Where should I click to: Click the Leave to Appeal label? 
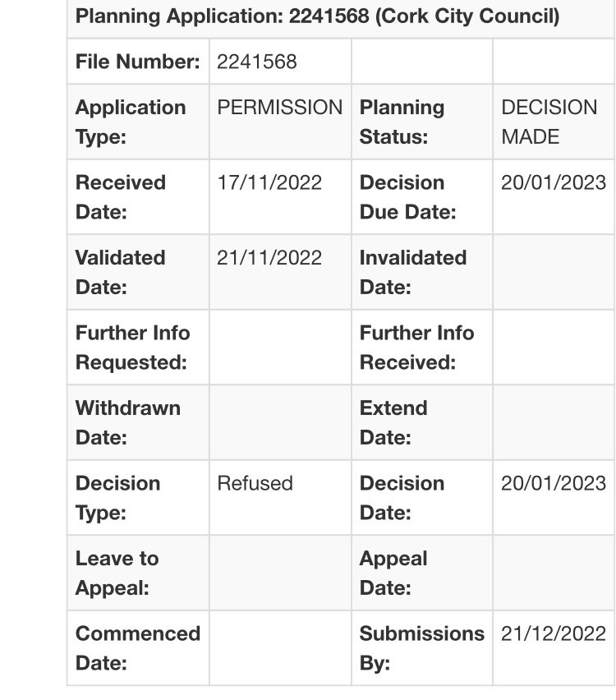click(x=117, y=573)
